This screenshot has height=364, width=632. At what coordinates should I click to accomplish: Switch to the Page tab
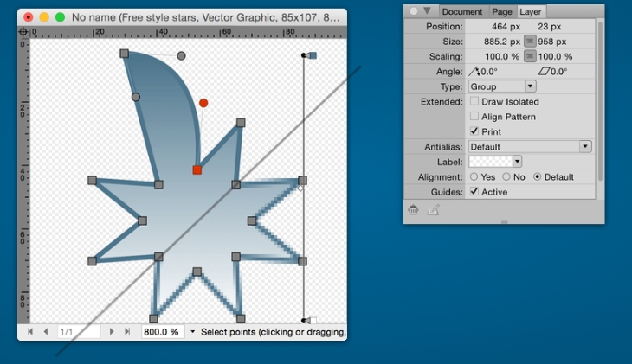[502, 12]
